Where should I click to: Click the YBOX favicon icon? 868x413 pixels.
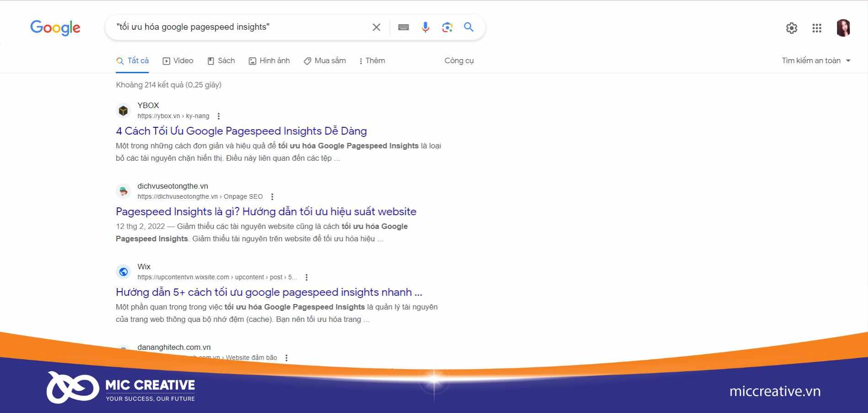coord(123,110)
